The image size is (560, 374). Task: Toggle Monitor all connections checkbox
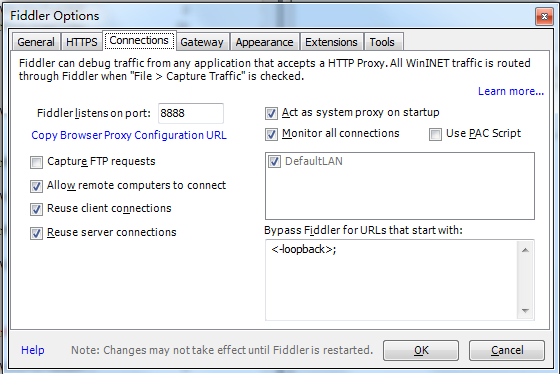pos(271,134)
